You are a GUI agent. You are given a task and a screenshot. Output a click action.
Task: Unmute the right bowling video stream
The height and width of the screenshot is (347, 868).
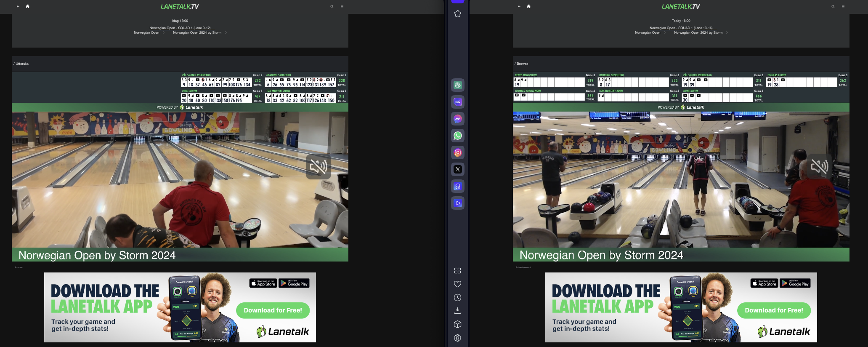[819, 167]
